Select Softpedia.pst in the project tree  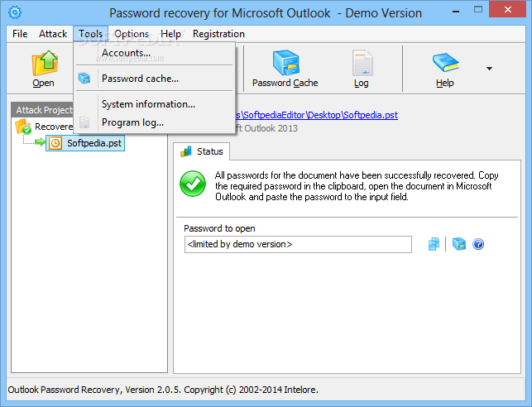tap(85, 143)
